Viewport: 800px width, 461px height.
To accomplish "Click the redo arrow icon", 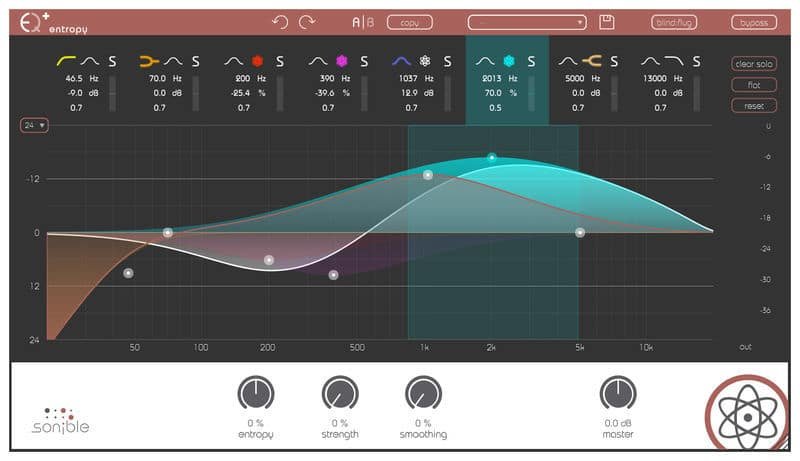I will (x=307, y=22).
